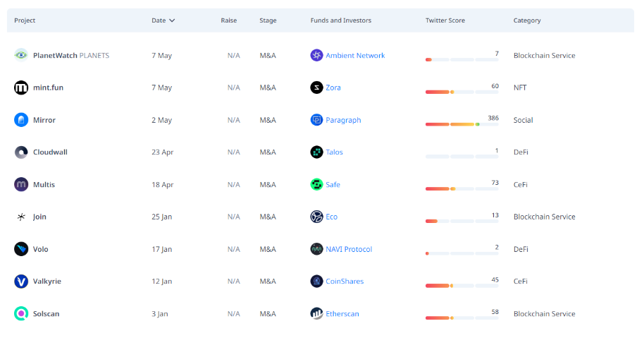The width and height of the screenshot is (644, 338).
Task: Open the Multis project name
Action: (x=44, y=185)
